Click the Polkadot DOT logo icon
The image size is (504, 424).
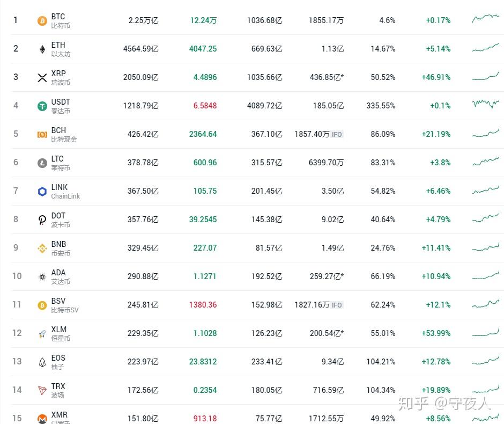pos(42,220)
